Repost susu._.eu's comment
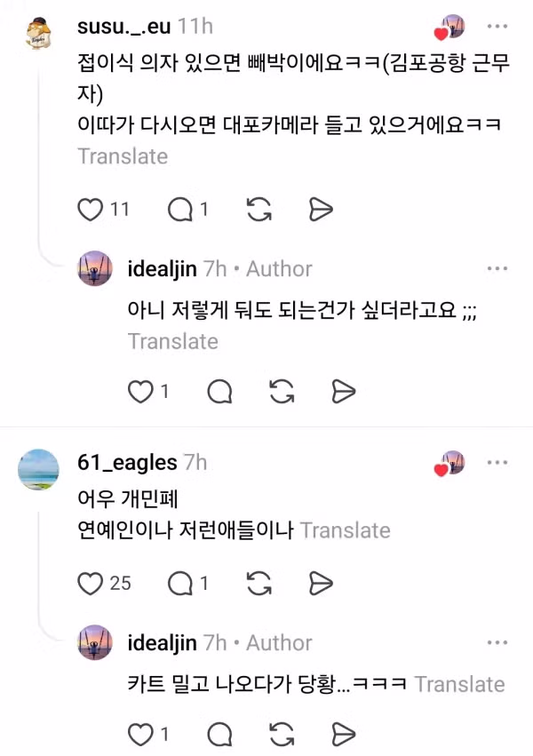533x756 pixels. coord(258,210)
